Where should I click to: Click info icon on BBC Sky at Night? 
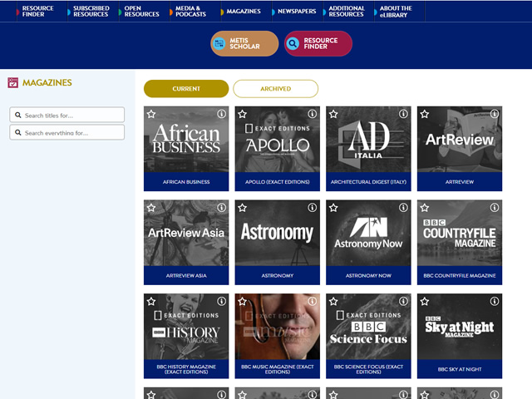tap(495, 301)
